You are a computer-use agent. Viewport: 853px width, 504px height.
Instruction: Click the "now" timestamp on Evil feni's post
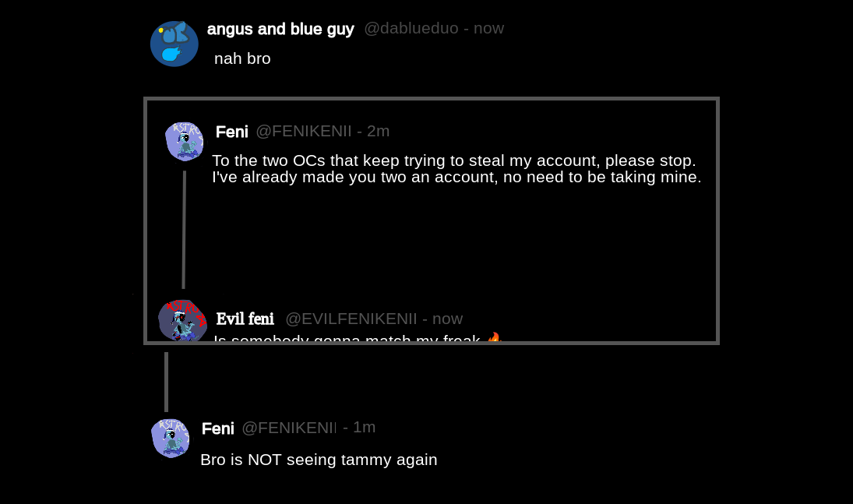tap(447, 319)
